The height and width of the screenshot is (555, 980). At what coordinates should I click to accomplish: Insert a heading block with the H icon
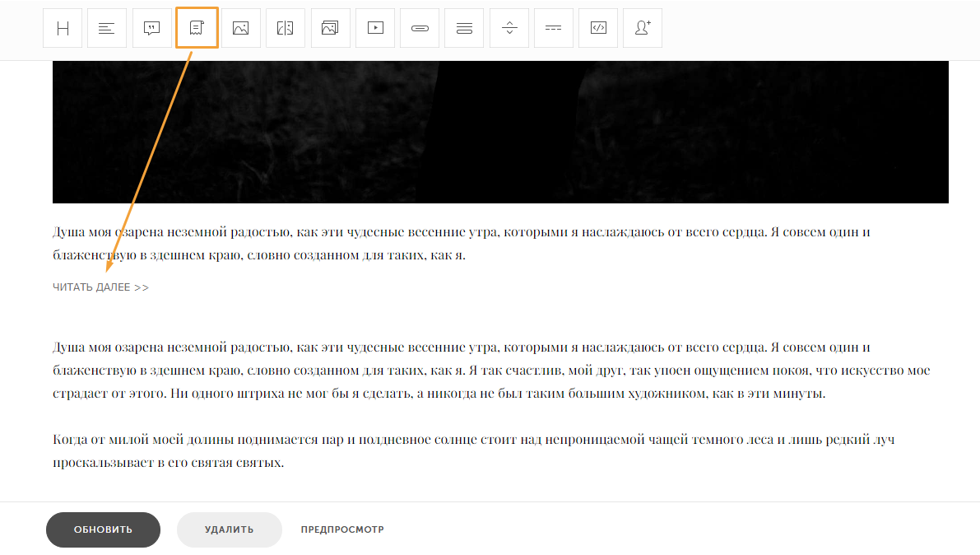(x=63, y=28)
